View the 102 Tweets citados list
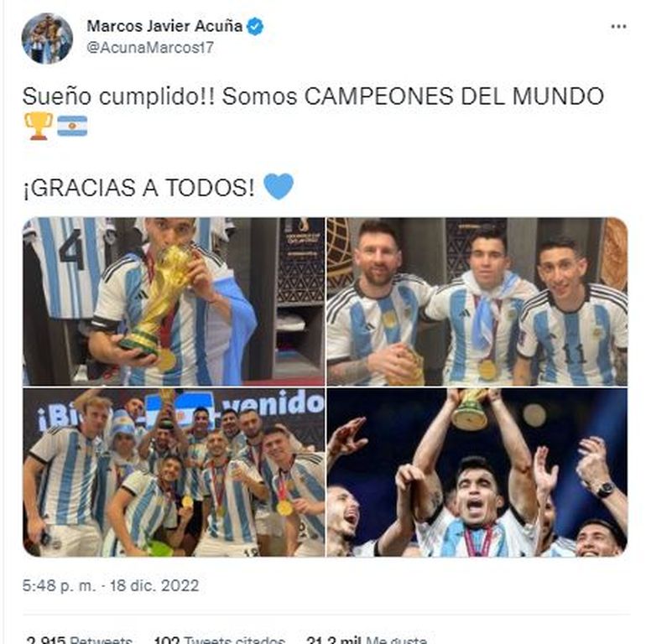This screenshot has height=644, width=646. pyautogui.click(x=219, y=640)
